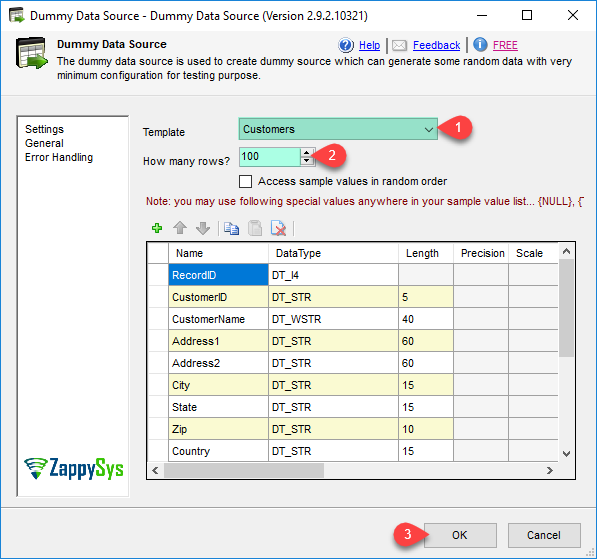Click the green plus add column icon
The image size is (597, 559).
tap(157, 228)
